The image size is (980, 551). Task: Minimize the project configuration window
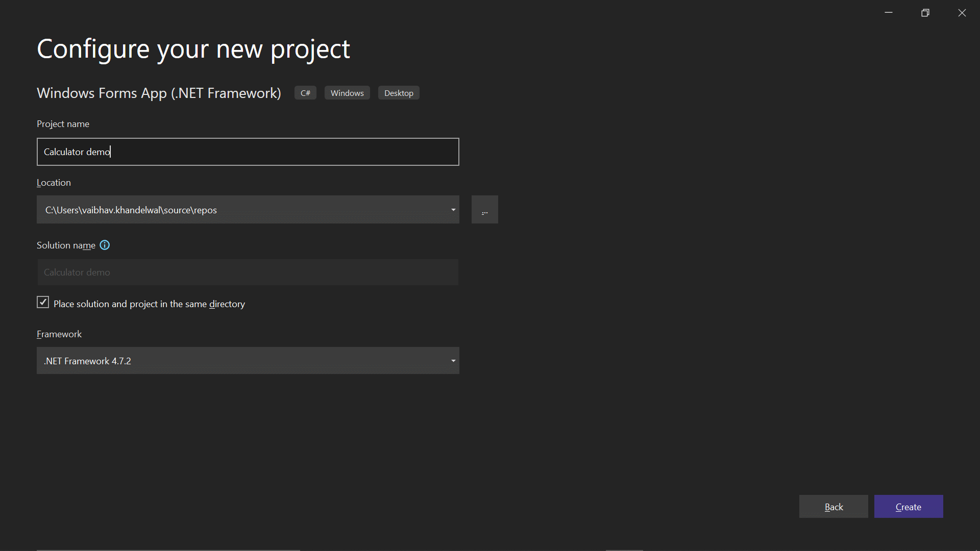(889, 12)
